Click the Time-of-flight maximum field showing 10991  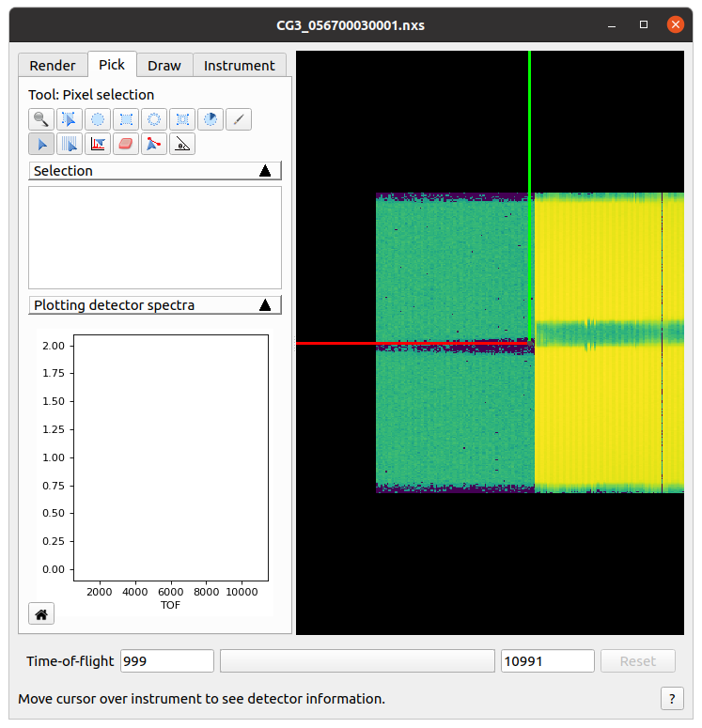point(548,661)
